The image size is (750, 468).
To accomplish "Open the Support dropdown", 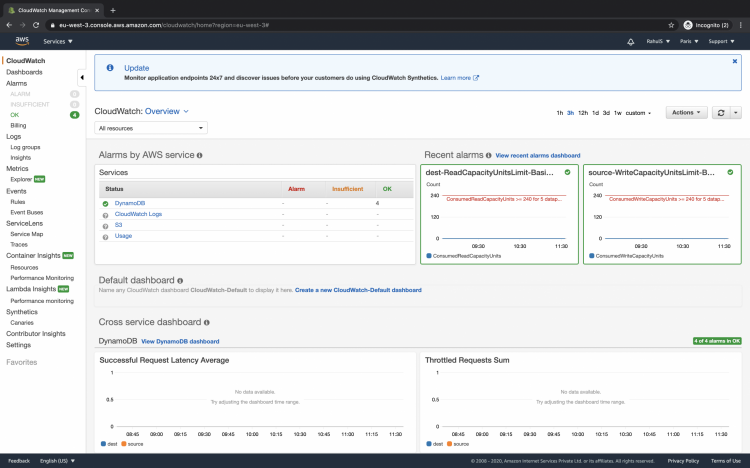I will click(721, 42).
